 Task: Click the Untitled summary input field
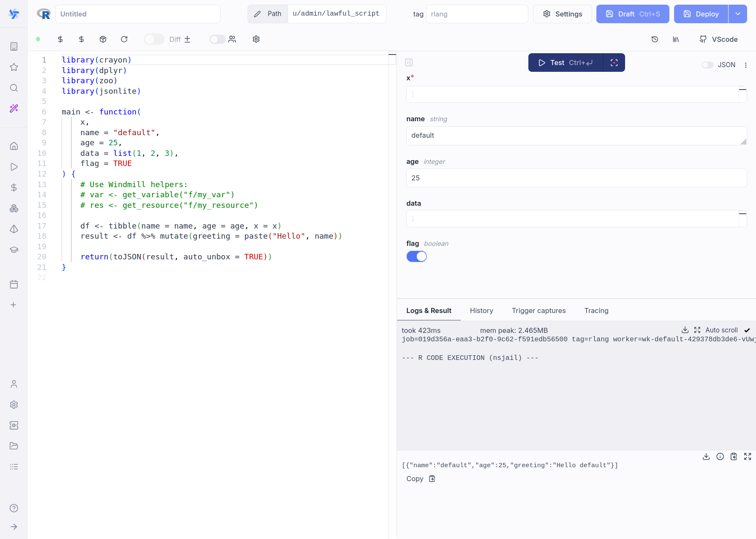pos(138,14)
